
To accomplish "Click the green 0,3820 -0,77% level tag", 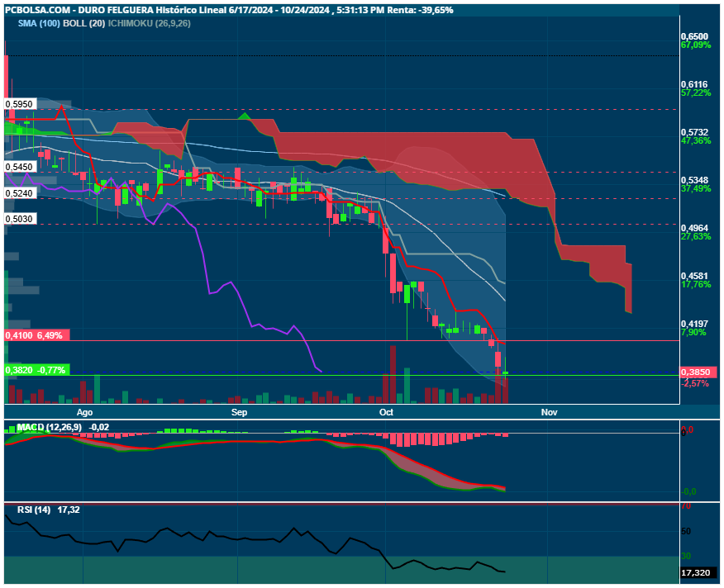I will 37,370.
